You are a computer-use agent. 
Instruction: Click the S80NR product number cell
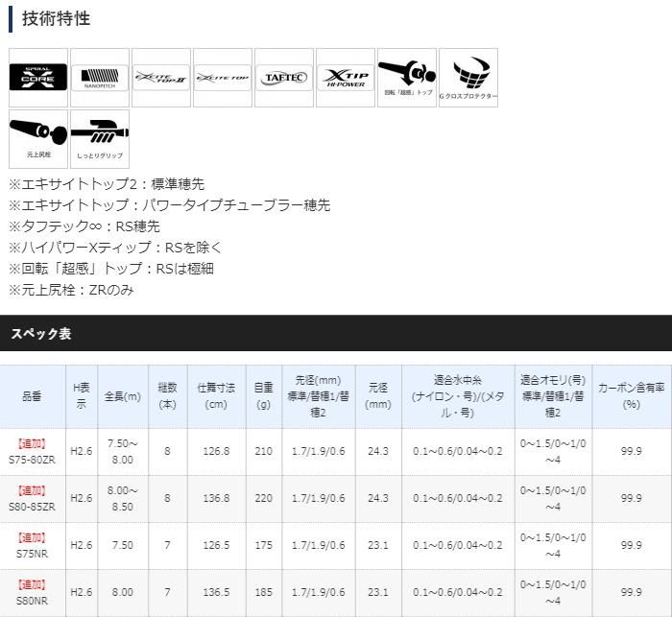pyautogui.click(x=33, y=592)
